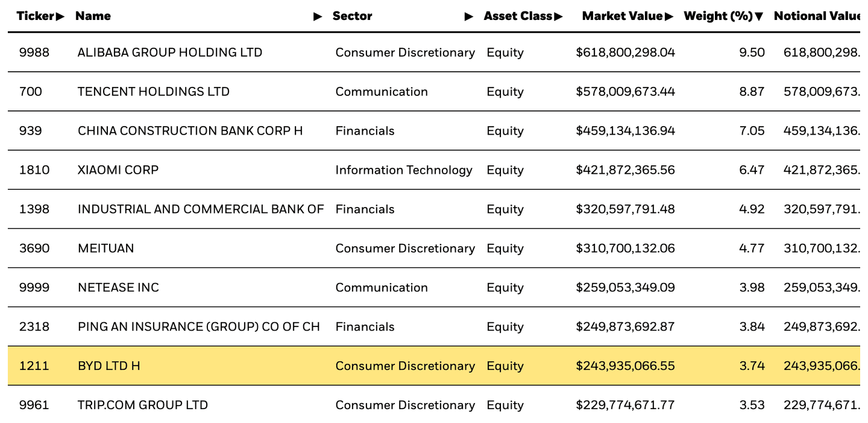Click the Notional Value column header
This screenshot has height=423, width=868.
pos(817,16)
